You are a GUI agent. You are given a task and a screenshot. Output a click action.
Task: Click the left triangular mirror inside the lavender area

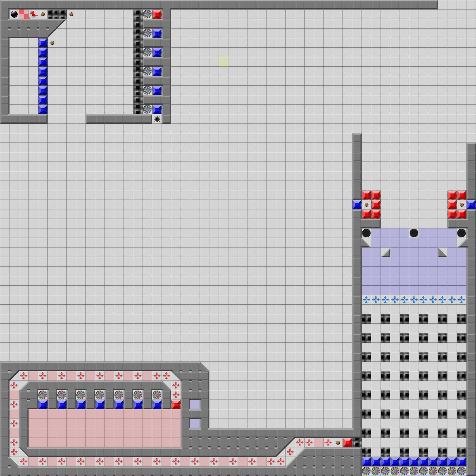386,253
